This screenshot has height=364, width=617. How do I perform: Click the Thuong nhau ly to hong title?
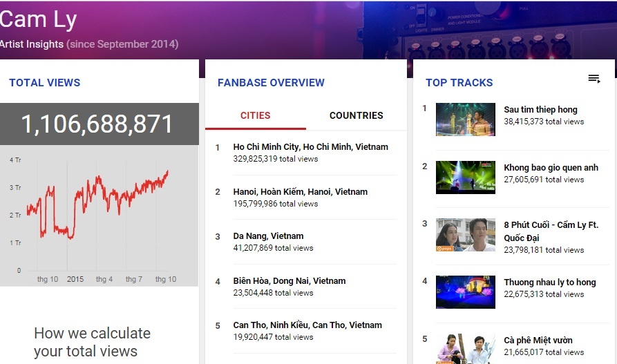click(x=549, y=282)
